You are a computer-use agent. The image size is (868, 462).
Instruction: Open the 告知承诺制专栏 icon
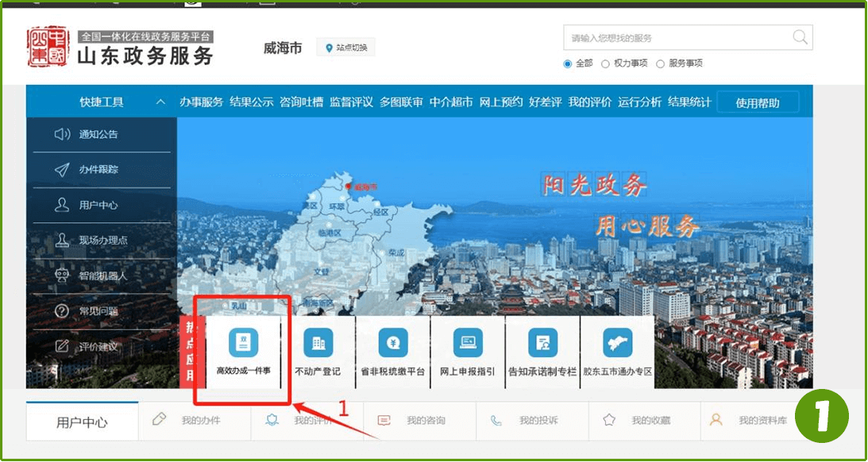click(x=542, y=343)
